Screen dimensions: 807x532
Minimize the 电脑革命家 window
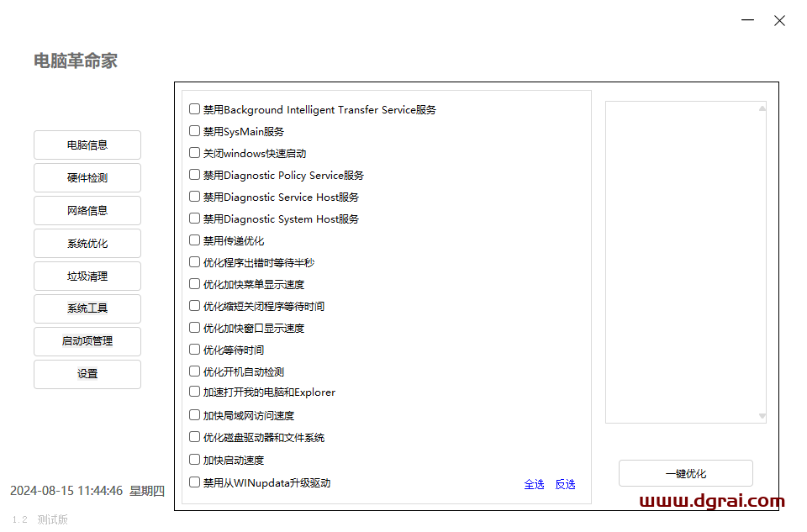(x=747, y=21)
